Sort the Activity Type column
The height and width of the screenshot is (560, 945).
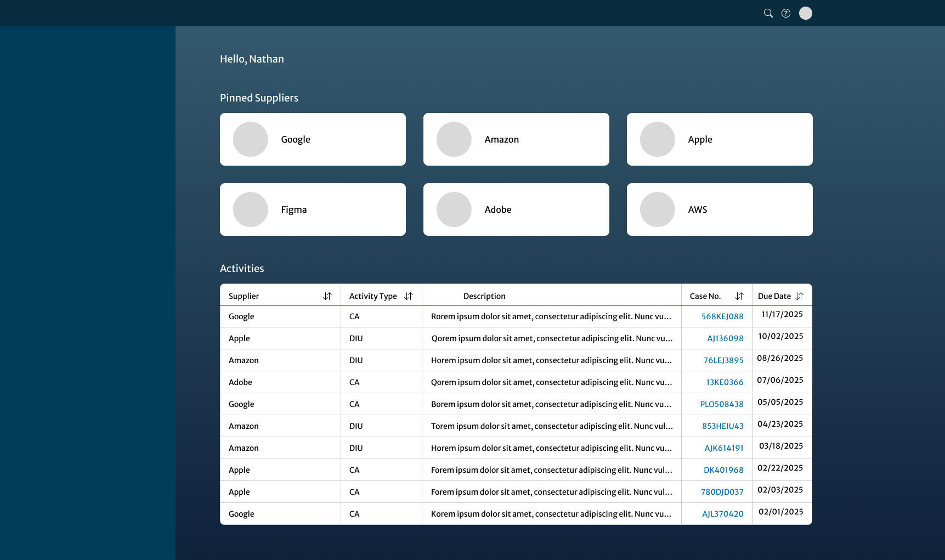[x=409, y=296]
